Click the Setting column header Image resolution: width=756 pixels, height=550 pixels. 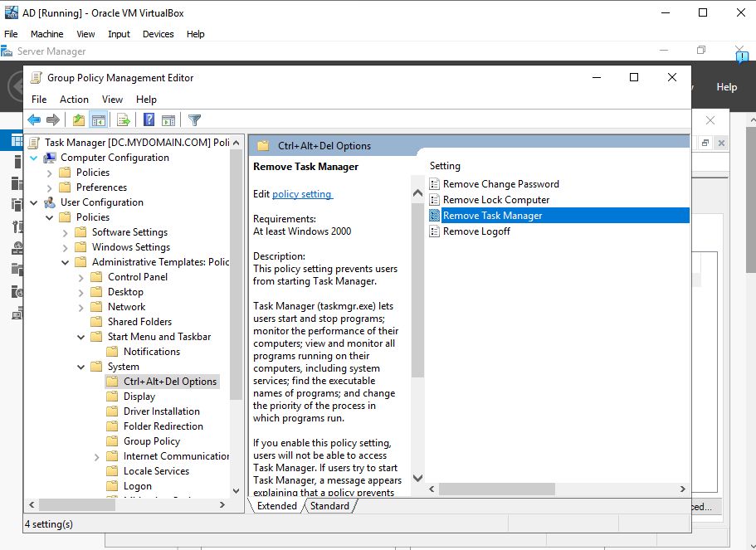445,166
